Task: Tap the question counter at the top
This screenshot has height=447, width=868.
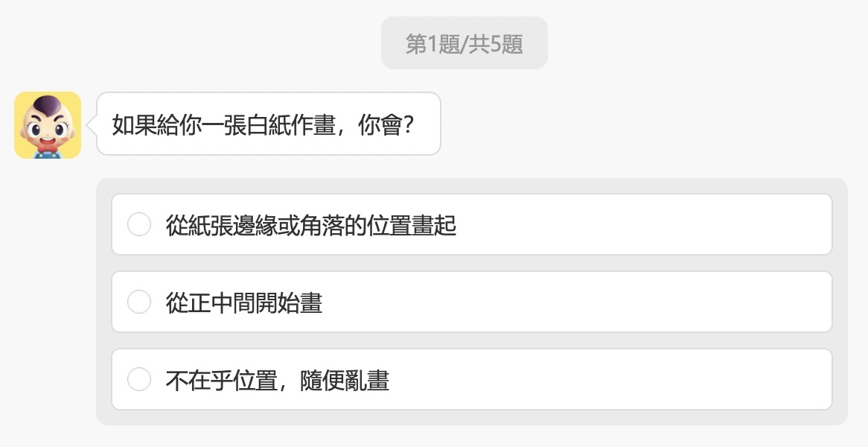Action: [464, 42]
